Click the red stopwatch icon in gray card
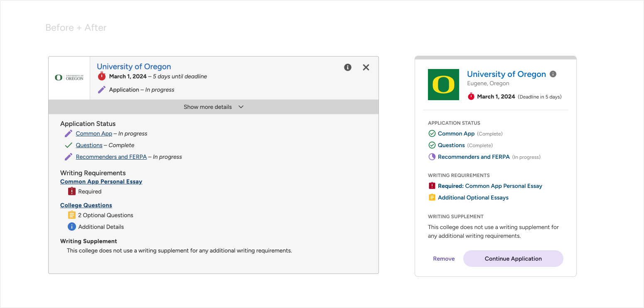The width and height of the screenshot is (644, 308). coord(102,76)
